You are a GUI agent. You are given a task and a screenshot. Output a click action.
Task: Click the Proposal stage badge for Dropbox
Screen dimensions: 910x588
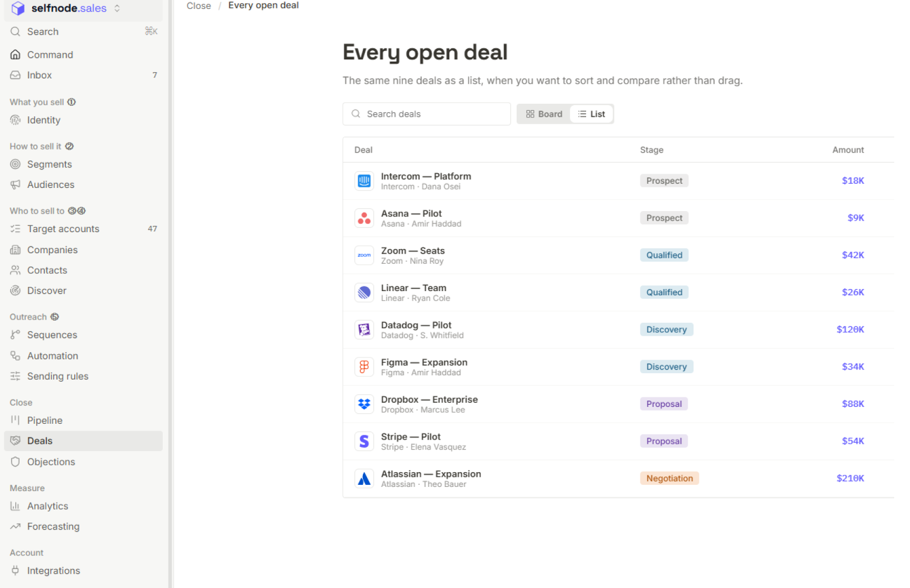coord(664,404)
